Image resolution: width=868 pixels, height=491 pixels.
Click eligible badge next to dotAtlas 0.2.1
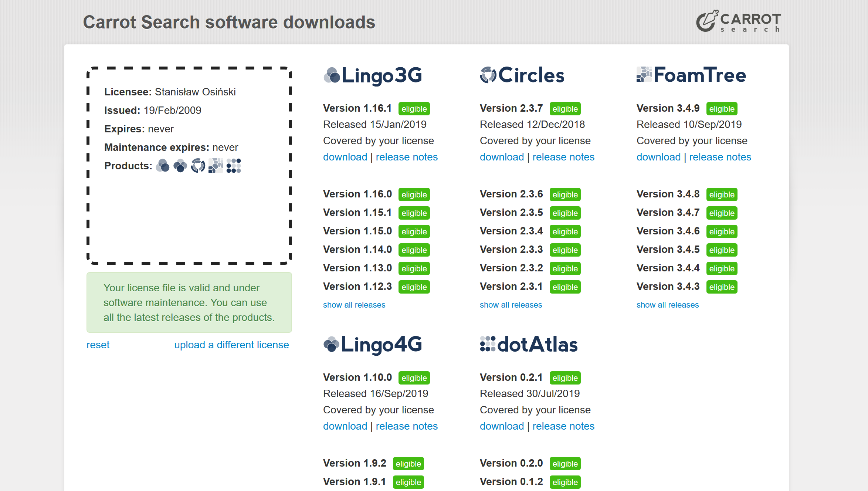tap(565, 378)
